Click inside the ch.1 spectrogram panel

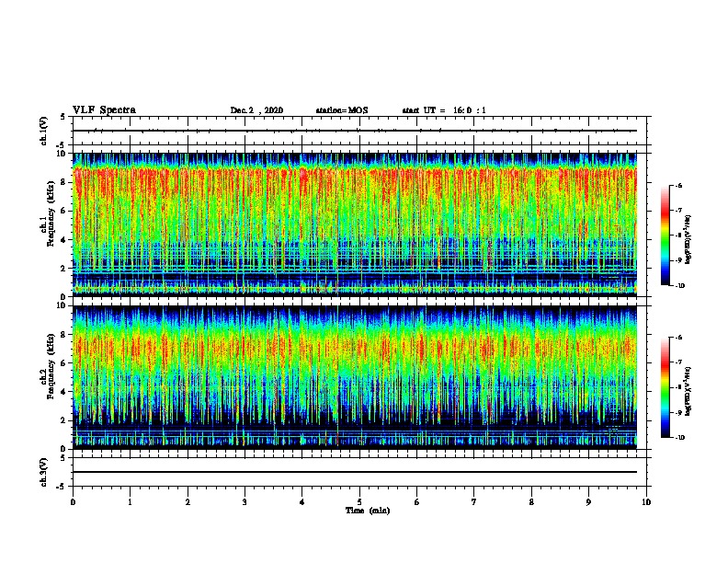point(355,224)
